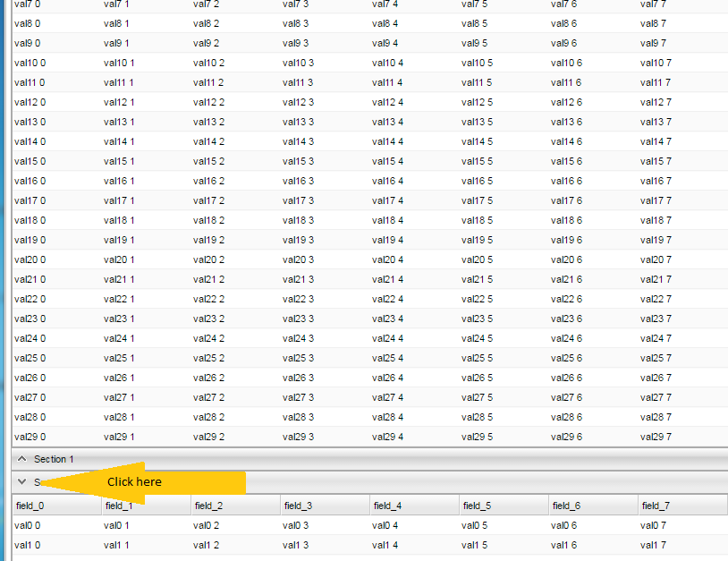This screenshot has height=561, width=728.
Task: Click the cell 'val8 6'
Action: click(x=563, y=23)
